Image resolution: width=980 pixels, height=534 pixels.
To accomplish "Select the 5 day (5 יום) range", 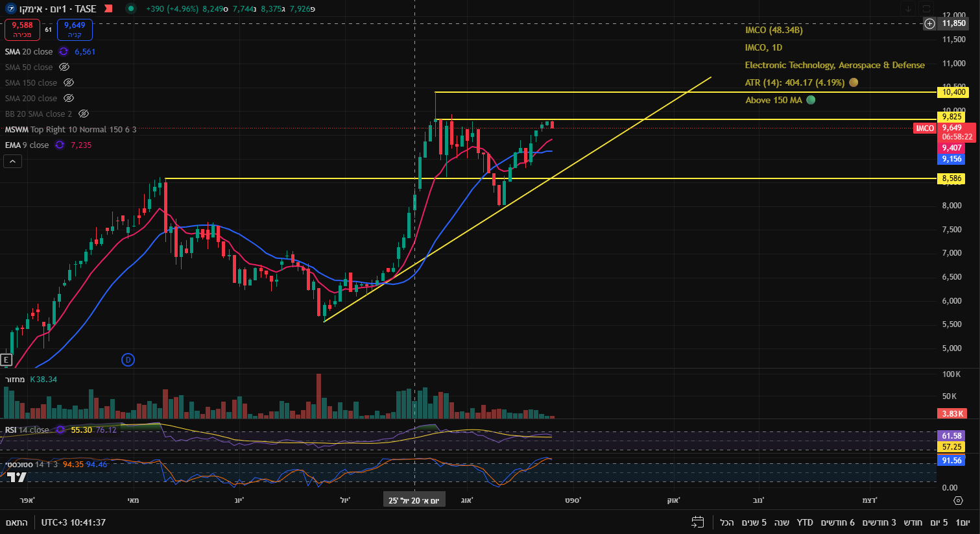I will (x=939, y=522).
